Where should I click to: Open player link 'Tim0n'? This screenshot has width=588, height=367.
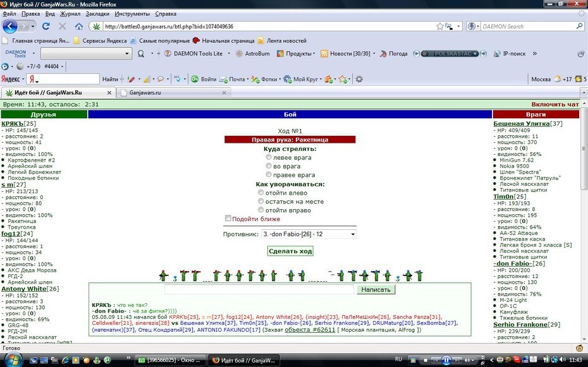[x=504, y=196]
